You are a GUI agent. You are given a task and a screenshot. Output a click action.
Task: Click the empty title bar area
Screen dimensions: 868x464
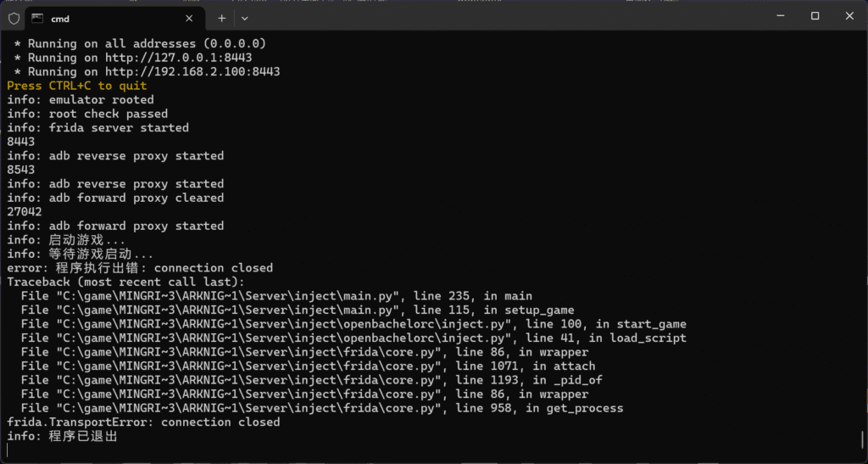pos(509,16)
